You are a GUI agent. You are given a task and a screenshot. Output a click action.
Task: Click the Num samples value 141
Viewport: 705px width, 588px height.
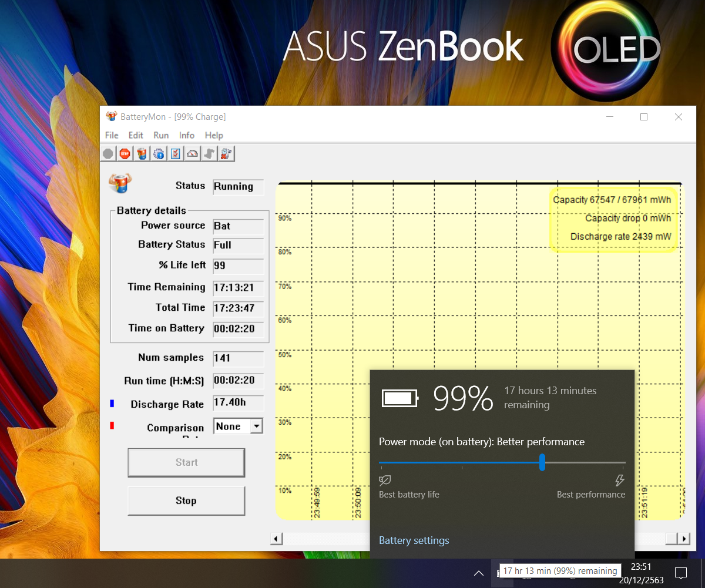(x=238, y=358)
